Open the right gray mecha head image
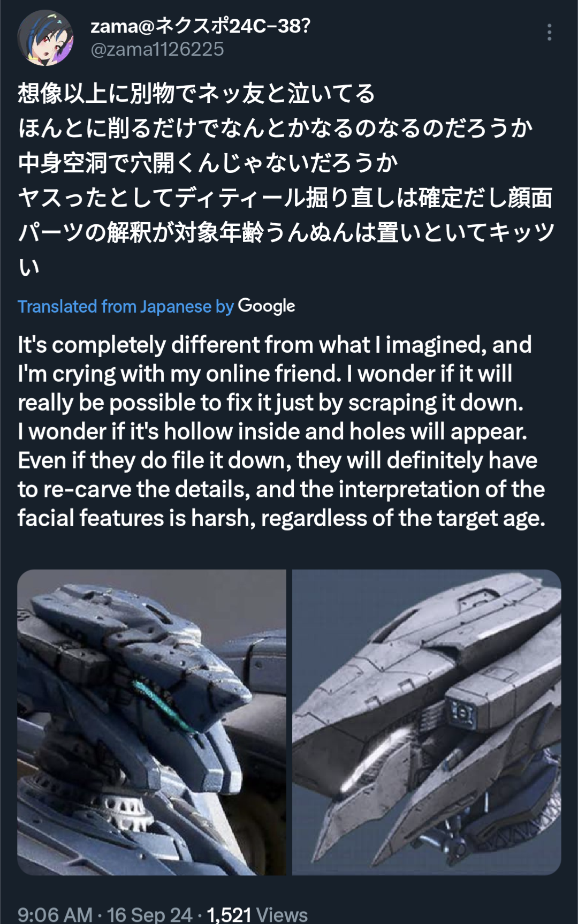This screenshot has width=578, height=924. tap(427, 722)
